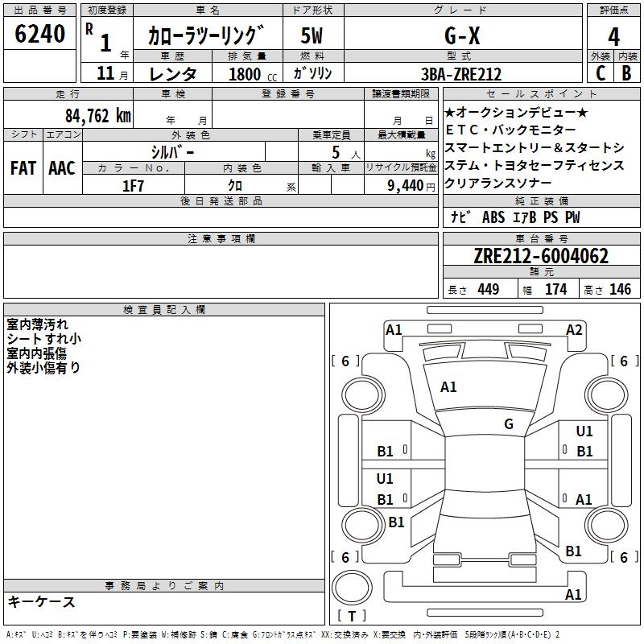Select length value 449
Image resolution: width=644 pixels, height=644 pixels.
pos(489,289)
